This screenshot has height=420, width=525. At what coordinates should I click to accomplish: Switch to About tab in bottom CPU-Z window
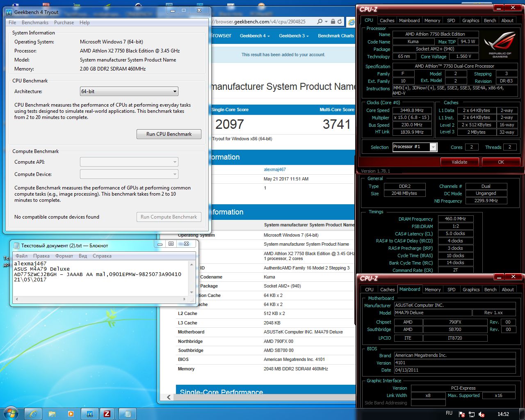click(508, 290)
